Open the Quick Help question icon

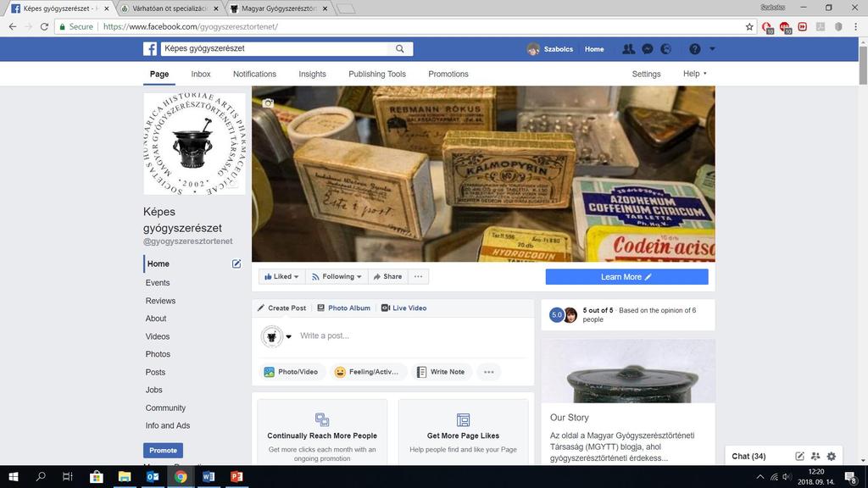pos(695,48)
